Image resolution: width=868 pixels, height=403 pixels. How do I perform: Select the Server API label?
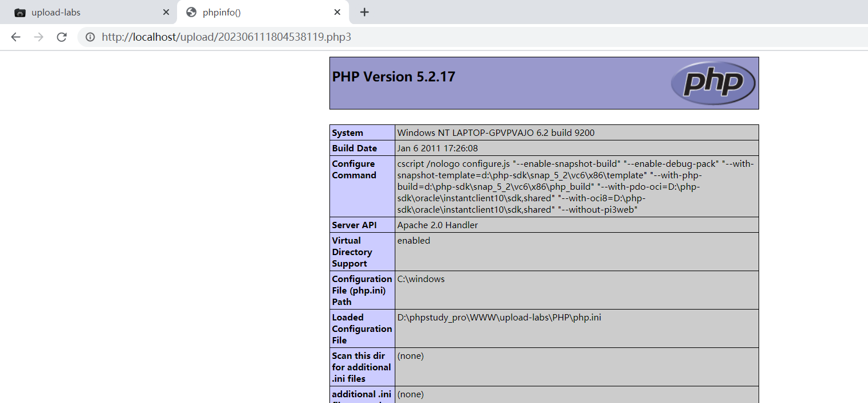[x=354, y=225]
